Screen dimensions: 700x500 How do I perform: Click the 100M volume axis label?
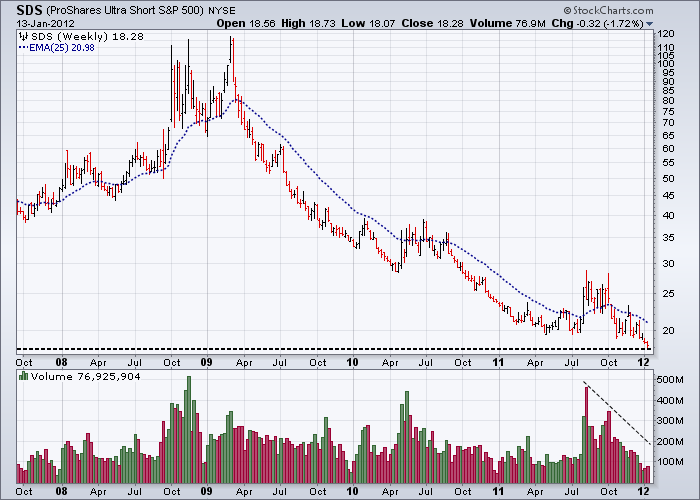(x=670, y=462)
